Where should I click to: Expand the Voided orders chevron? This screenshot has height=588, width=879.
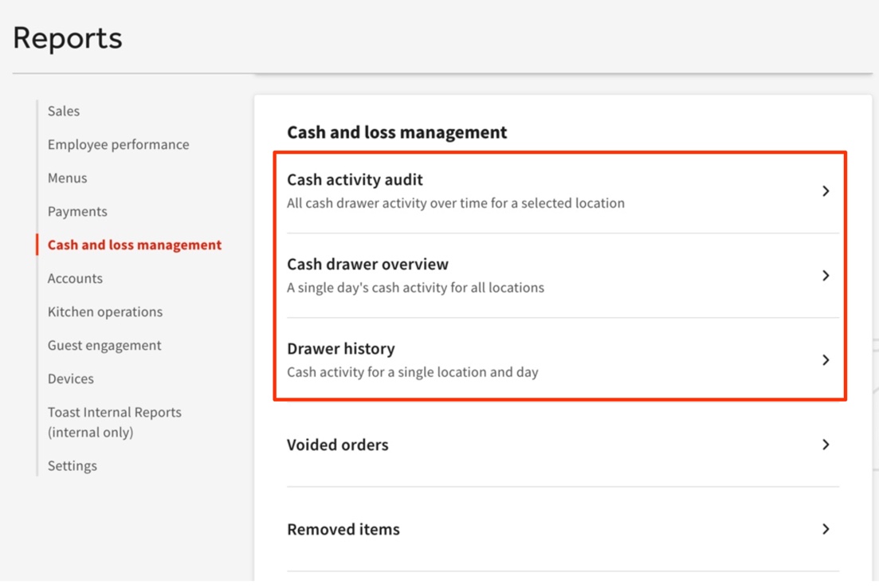[x=826, y=445]
